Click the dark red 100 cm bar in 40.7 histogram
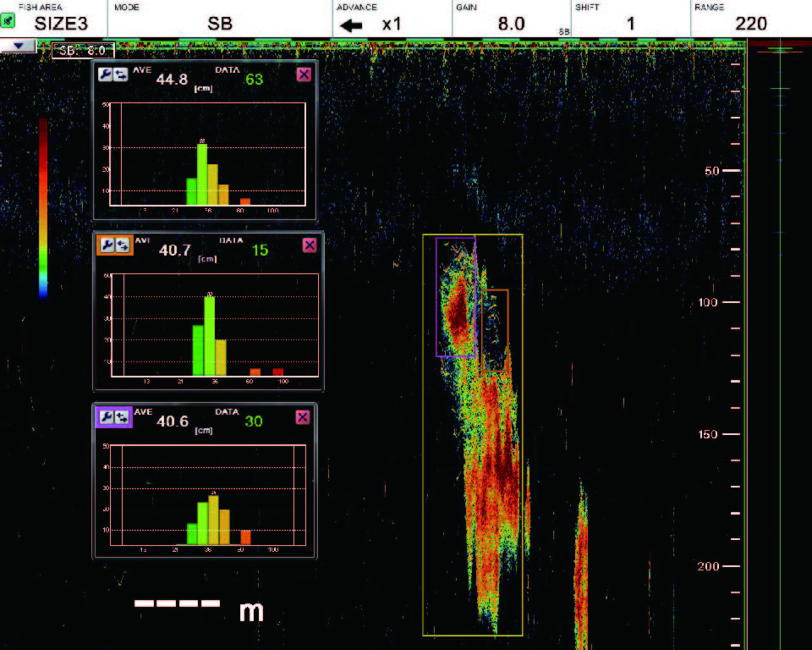 278,372
